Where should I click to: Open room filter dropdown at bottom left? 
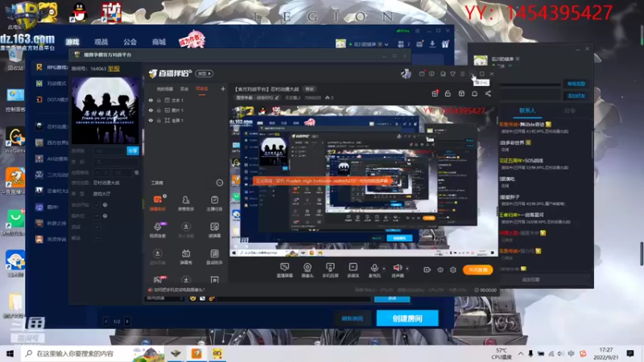point(164,298)
